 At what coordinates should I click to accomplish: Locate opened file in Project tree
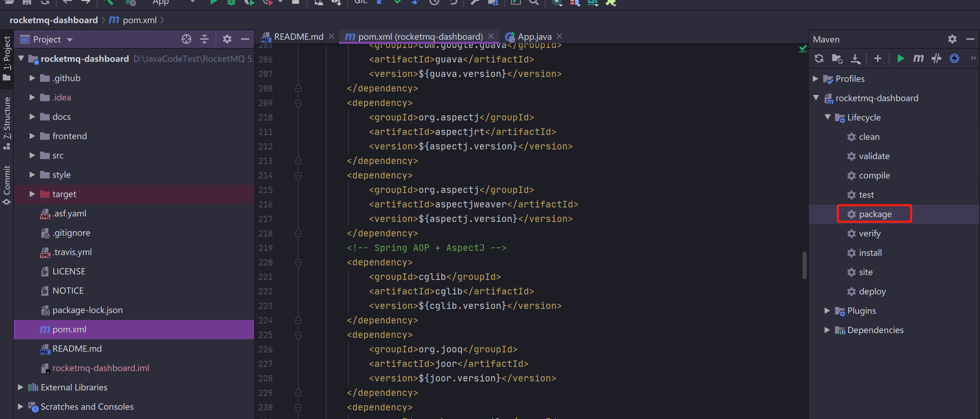coord(186,39)
